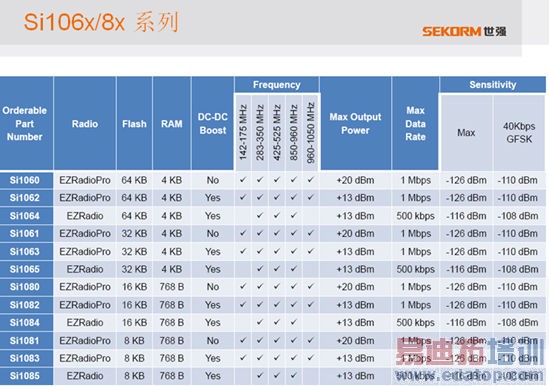
Task: Select part number Si1064
Action: point(25,216)
